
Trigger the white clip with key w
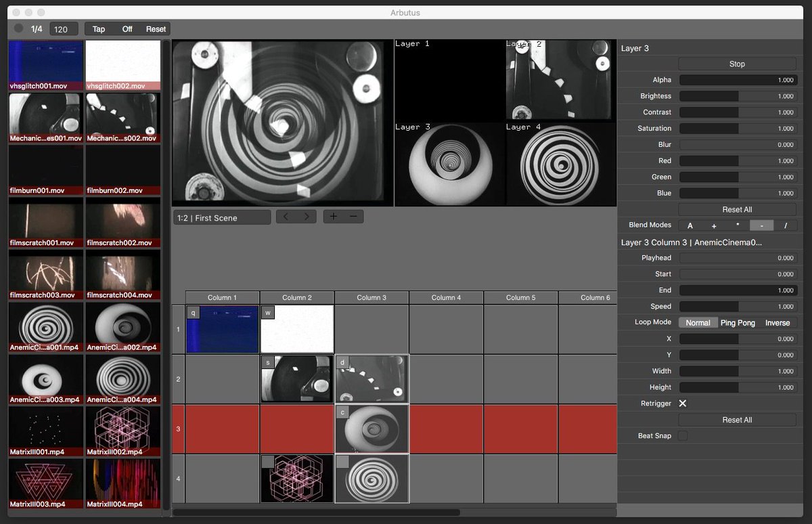(297, 329)
